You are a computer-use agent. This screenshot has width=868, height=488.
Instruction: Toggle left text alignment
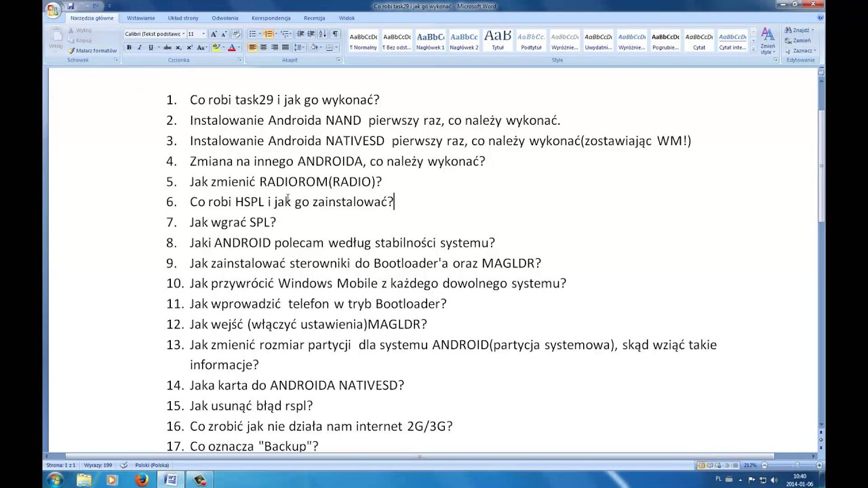coord(253,47)
